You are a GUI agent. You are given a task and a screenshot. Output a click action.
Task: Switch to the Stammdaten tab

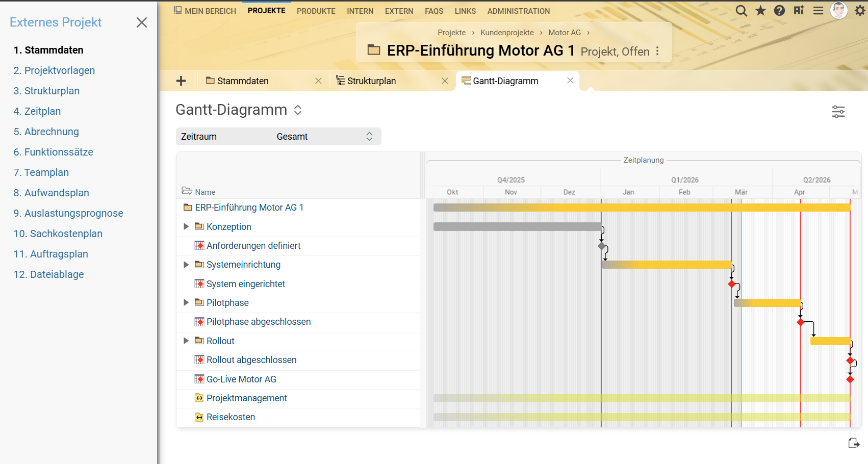coord(243,81)
